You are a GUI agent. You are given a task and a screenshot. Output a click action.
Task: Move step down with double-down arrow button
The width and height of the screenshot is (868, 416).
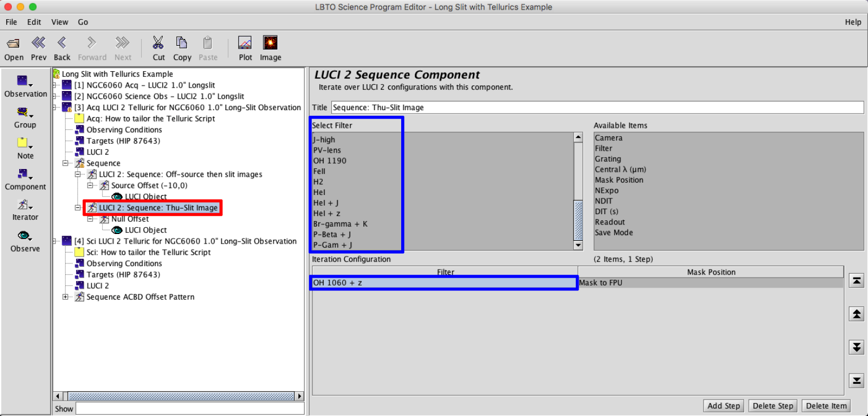[856, 347]
